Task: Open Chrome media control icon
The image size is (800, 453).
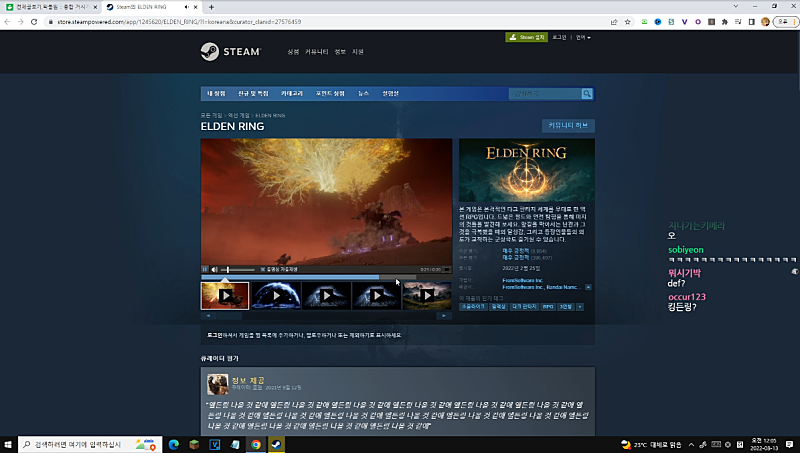Action: [x=738, y=22]
